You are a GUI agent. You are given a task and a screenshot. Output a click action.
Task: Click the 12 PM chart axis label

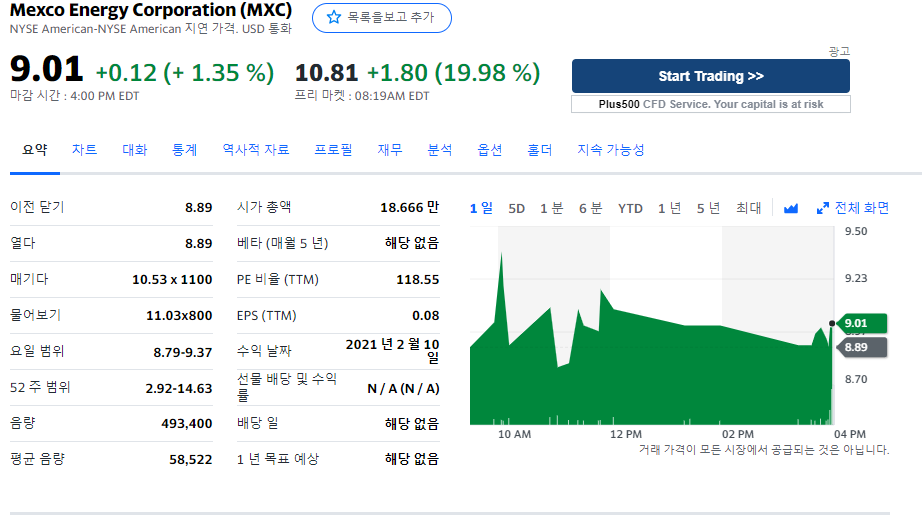coord(626,434)
